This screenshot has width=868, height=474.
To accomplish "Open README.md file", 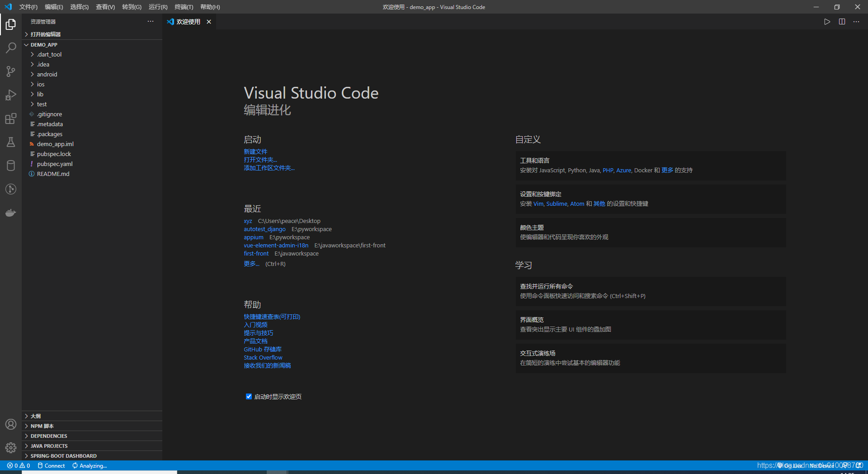I will (92, 174).
